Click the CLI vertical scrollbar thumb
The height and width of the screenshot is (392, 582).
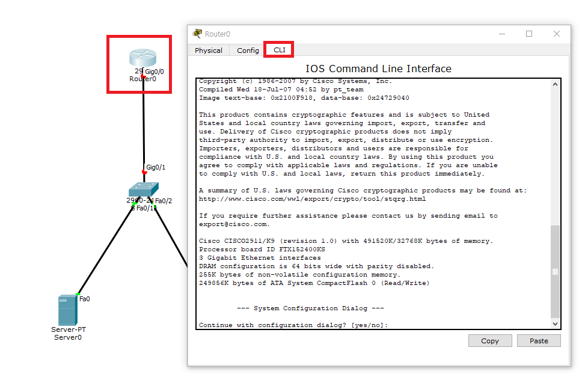[x=555, y=271]
